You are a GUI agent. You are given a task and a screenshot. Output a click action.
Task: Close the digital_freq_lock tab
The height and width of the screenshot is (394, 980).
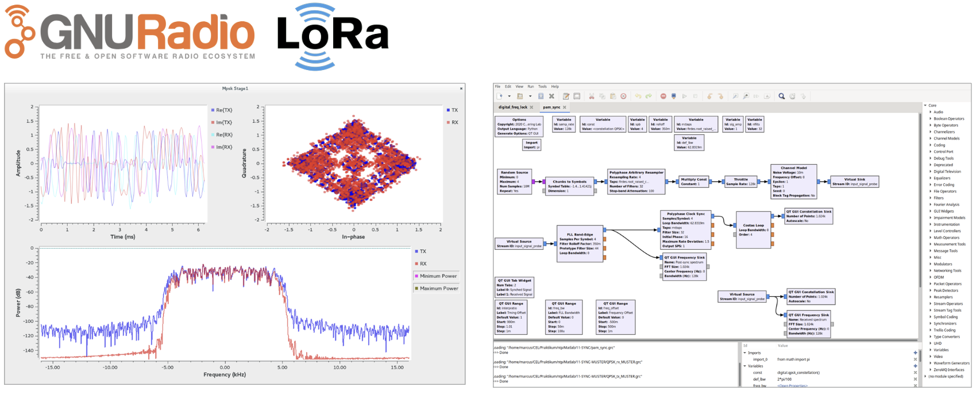pos(532,107)
